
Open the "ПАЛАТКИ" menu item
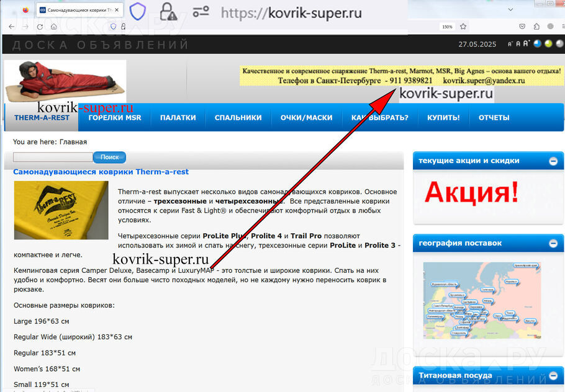178,118
